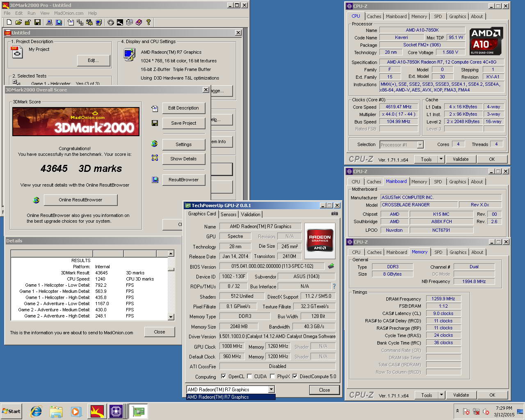Toggle the DirectCompute 5.0 checkbox
The height and width of the screenshot is (420, 525).
coord(295,376)
